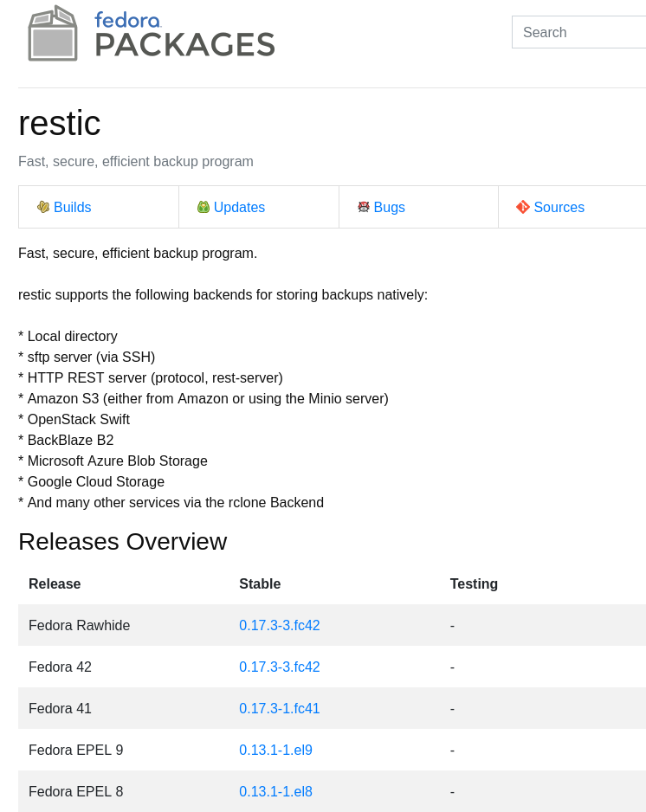This screenshot has width=646, height=812.
Task: Click the Fedora Packages box logo icon
Action: [x=53, y=34]
